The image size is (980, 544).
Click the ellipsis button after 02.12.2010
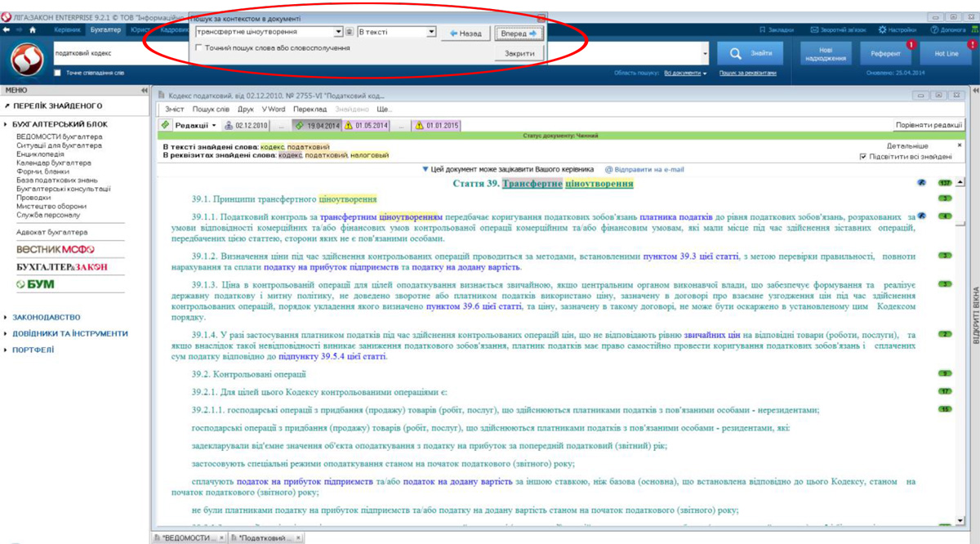click(282, 126)
